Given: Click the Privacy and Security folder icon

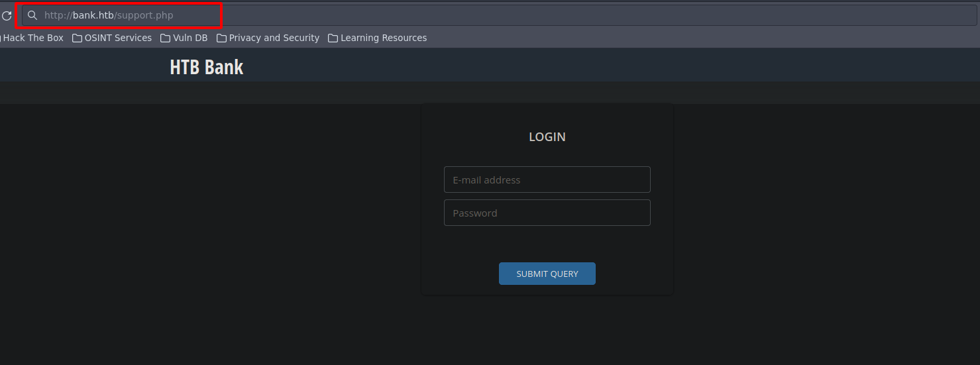Looking at the screenshot, I should pos(221,38).
